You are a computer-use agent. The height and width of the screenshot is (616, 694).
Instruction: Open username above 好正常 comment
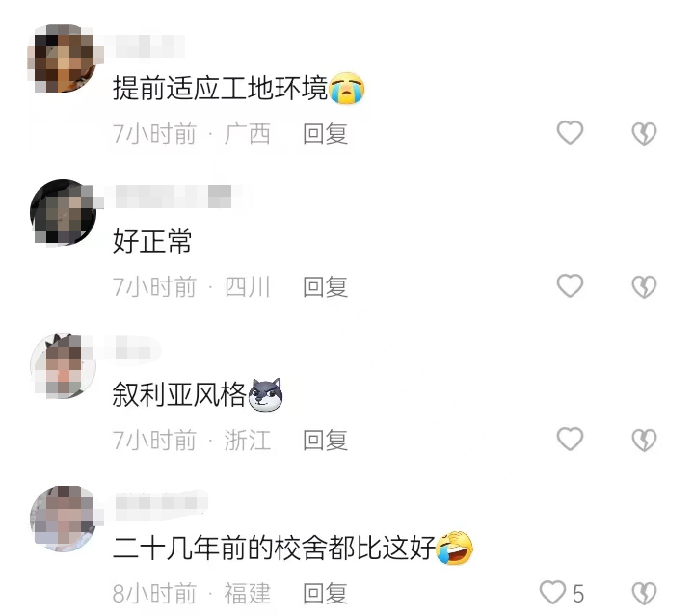(x=173, y=197)
